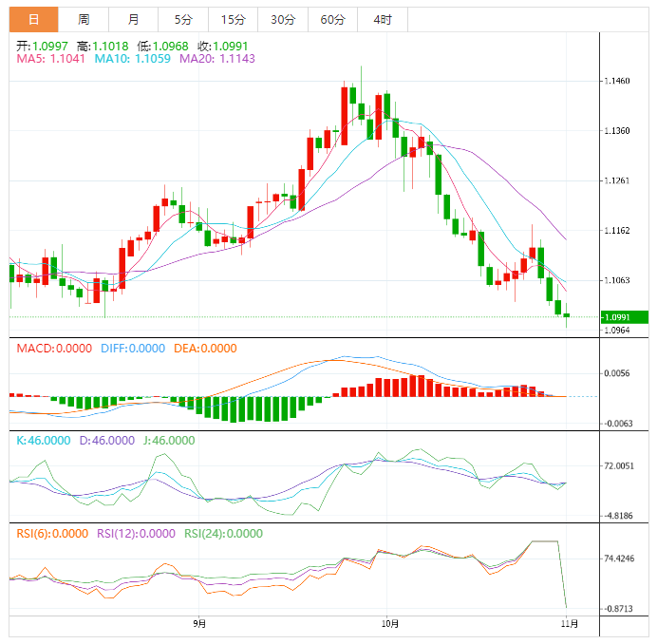Switch to the 月 monthly tab
The image size is (657, 644).
(x=133, y=19)
